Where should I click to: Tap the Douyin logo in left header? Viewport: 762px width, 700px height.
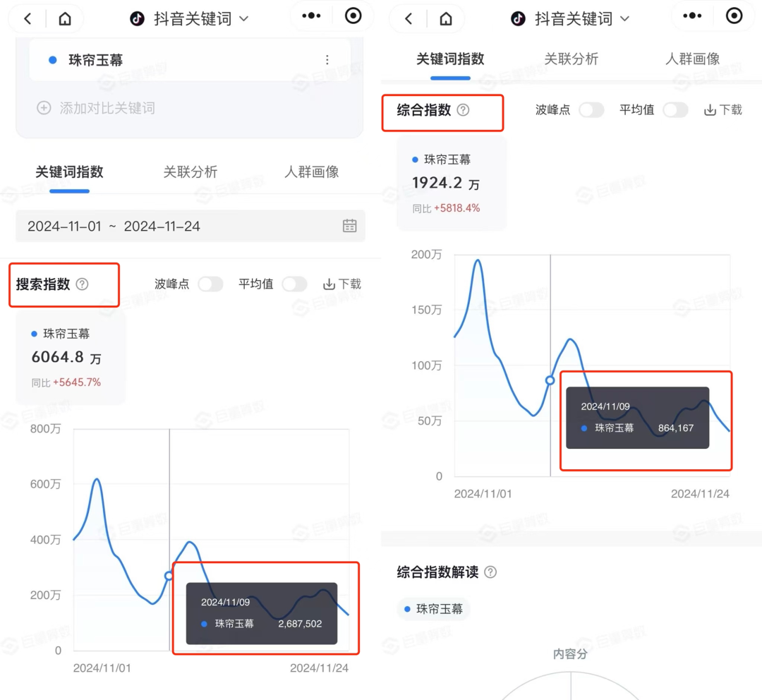point(137,19)
